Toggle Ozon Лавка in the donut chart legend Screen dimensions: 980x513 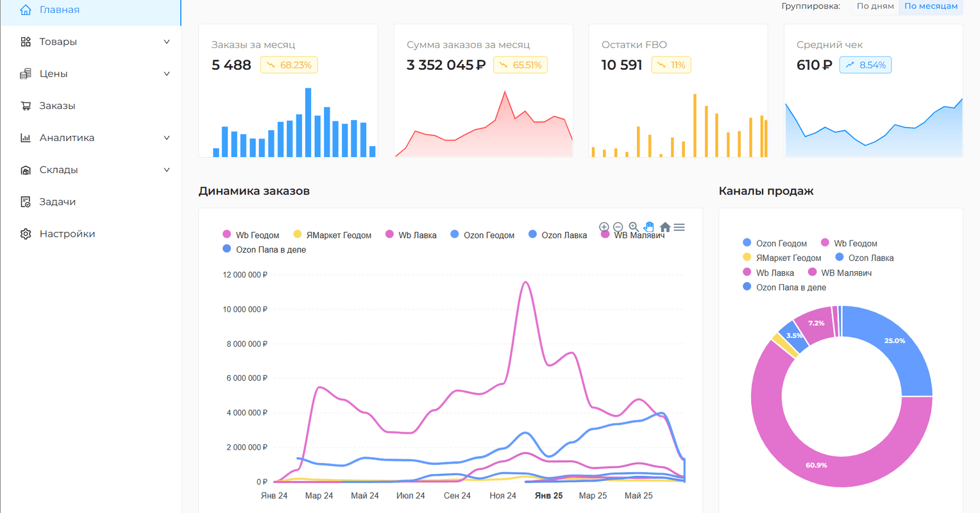(x=870, y=258)
